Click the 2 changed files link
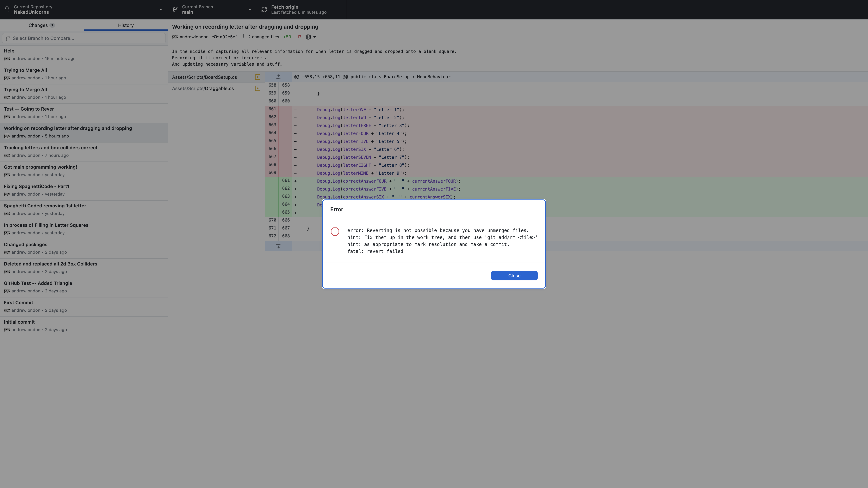The image size is (868, 488). point(263,37)
